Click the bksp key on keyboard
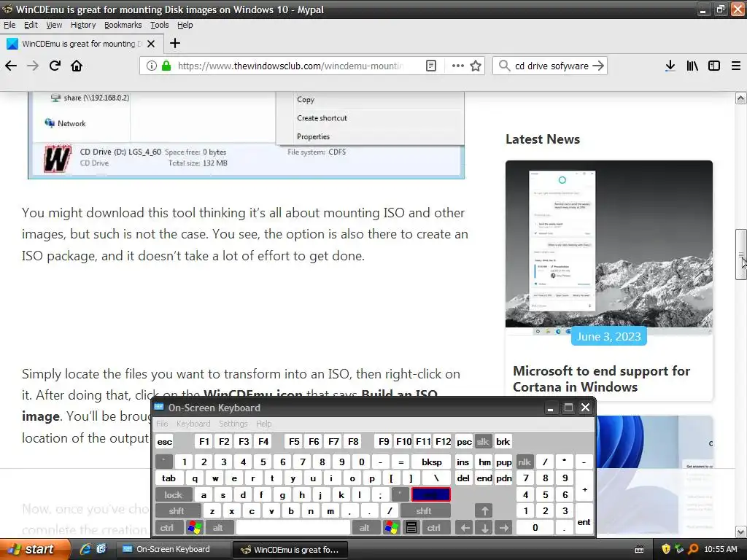The width and height of the screenshot is (747, 560). tap(432, 462)
